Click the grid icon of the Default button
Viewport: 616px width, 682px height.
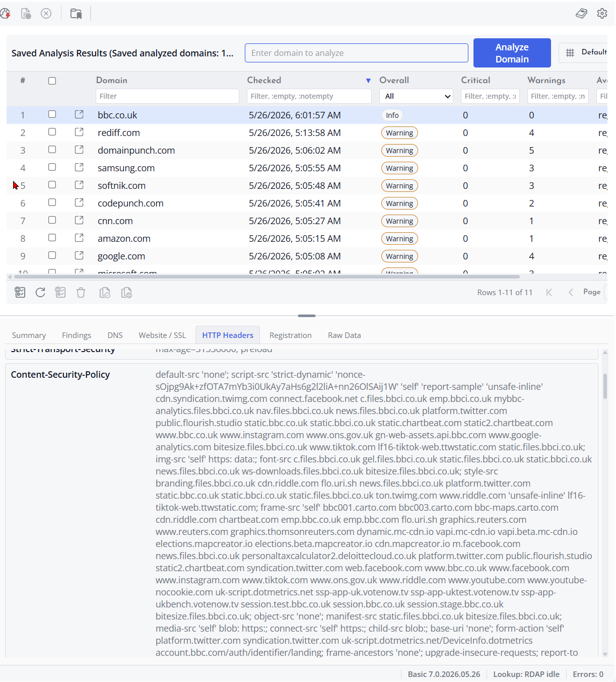(x=570, y=52)
